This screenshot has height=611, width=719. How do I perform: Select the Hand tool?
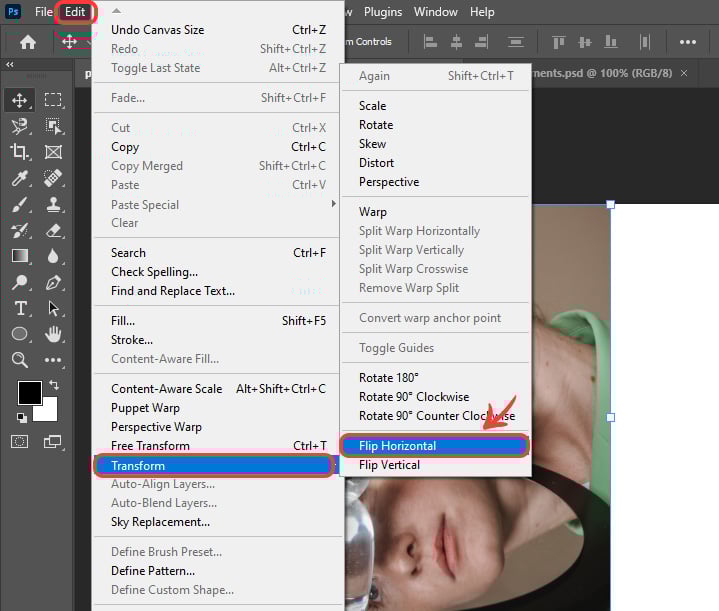(53, 334)
